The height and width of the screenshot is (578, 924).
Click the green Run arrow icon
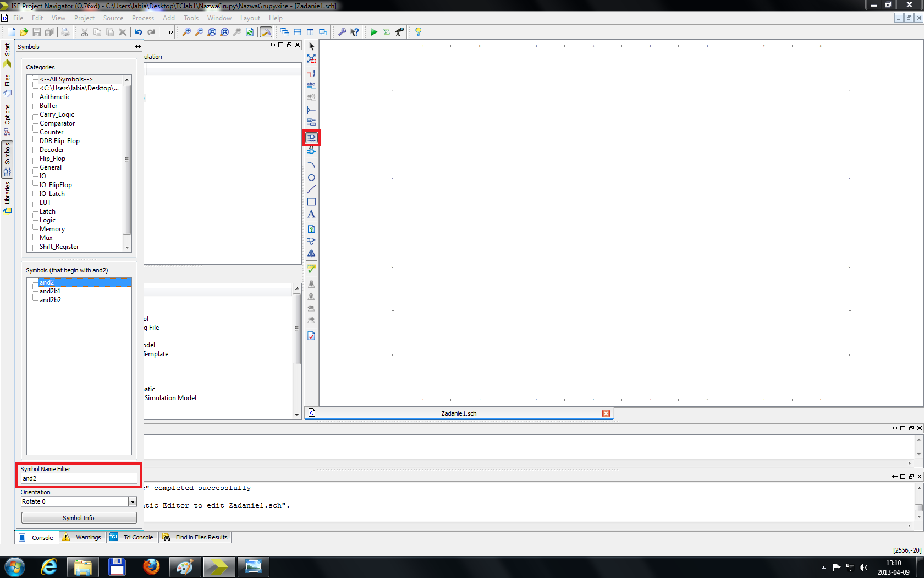pos(374,32)
